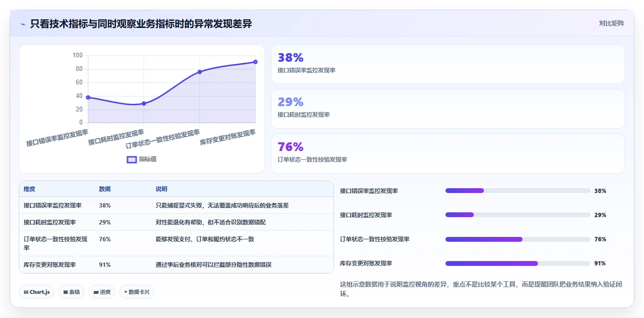Click the 29% cell in the table
This screenshot has height=318, width=644.
105,222
